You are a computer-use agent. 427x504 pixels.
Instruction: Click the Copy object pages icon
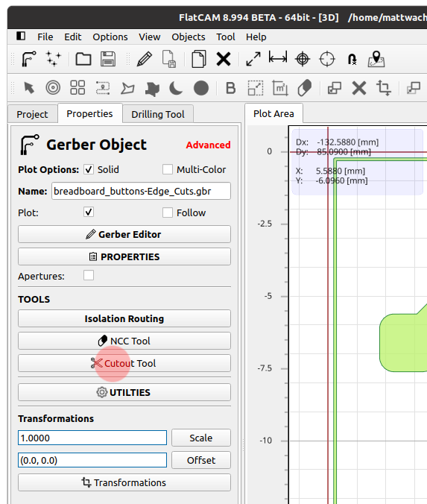[x=198, y=59]
